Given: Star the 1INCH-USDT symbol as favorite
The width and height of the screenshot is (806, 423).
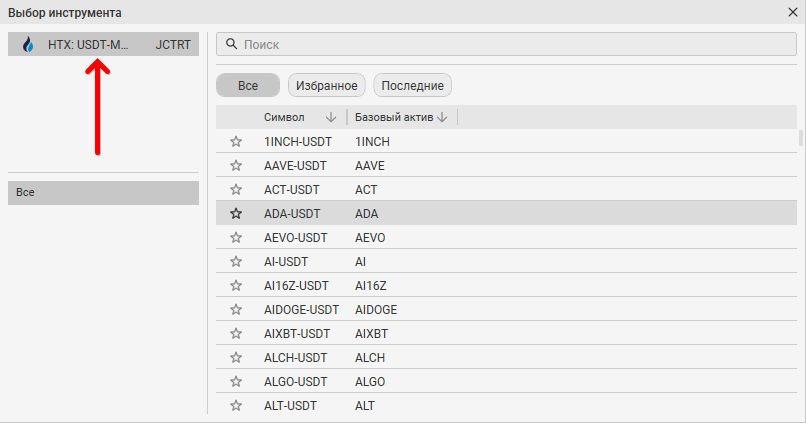Looking at the screenshot, I should point(236,141).
